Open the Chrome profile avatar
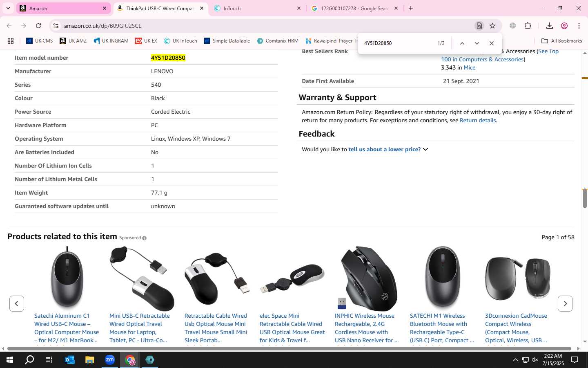588x368 pixels. click(x=564, y=26)
